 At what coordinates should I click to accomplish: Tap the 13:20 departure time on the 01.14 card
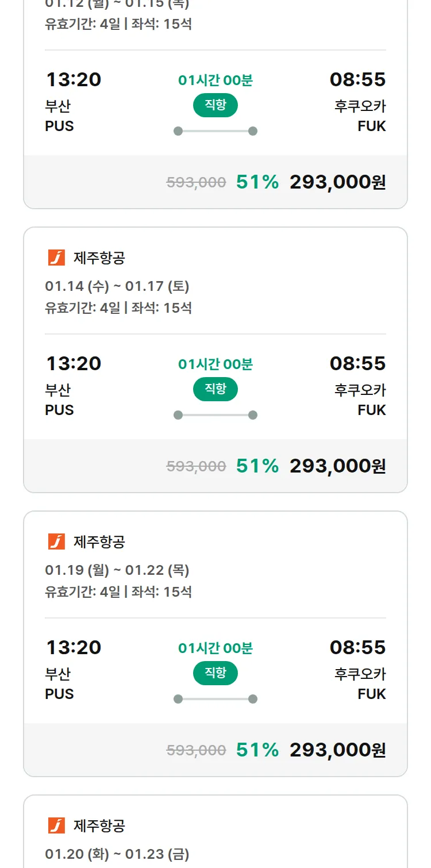pos(74,363)
